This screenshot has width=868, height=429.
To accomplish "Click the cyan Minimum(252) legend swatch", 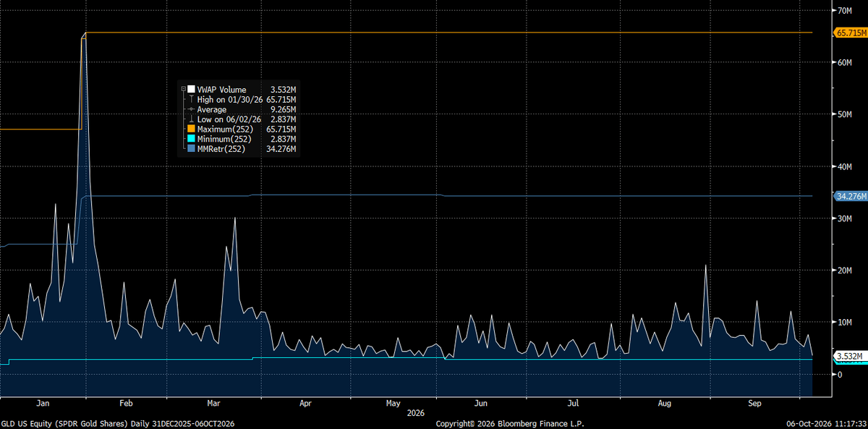I will [x=191, y=139].
